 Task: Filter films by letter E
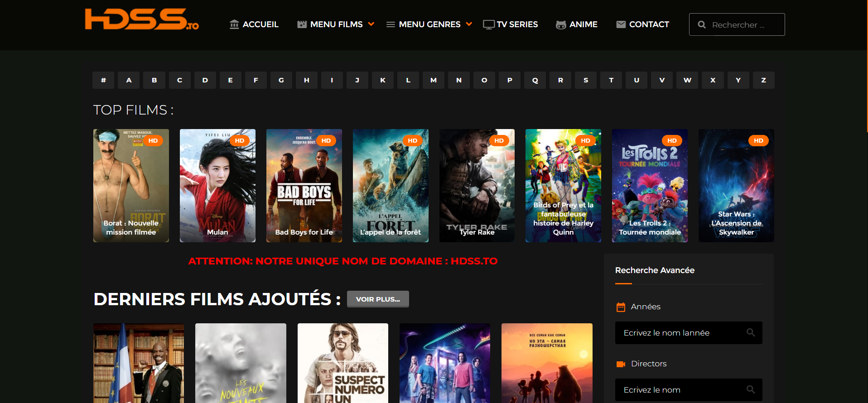(x=231, y=80)
